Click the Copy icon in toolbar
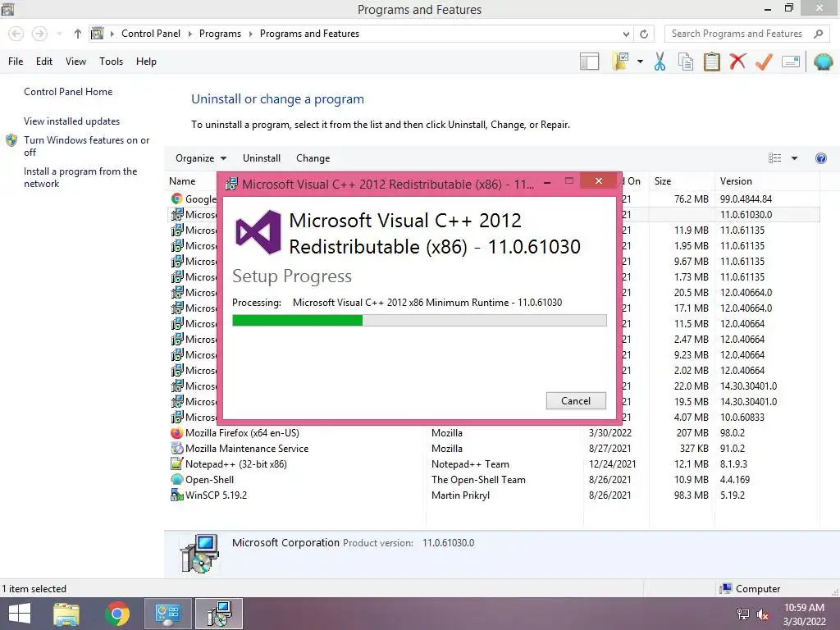The height and width of the screenshot is (630, 840). pos(686,62)
